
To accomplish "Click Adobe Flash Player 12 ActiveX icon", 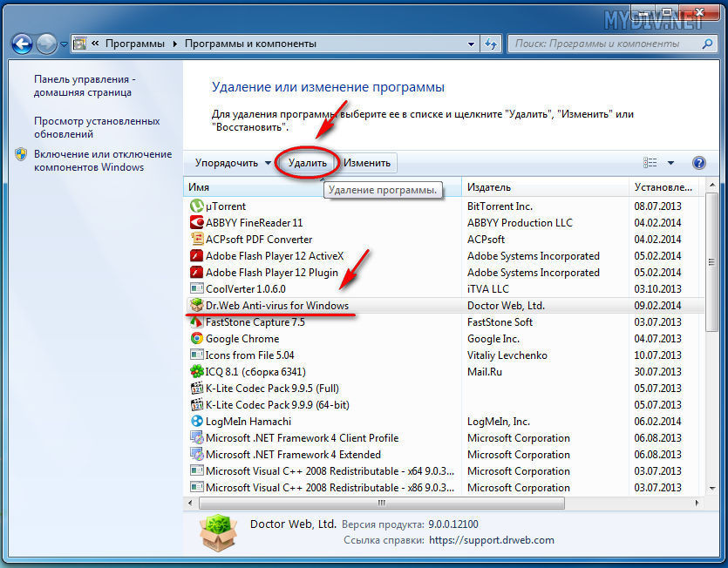I will [x=197, y=256].
